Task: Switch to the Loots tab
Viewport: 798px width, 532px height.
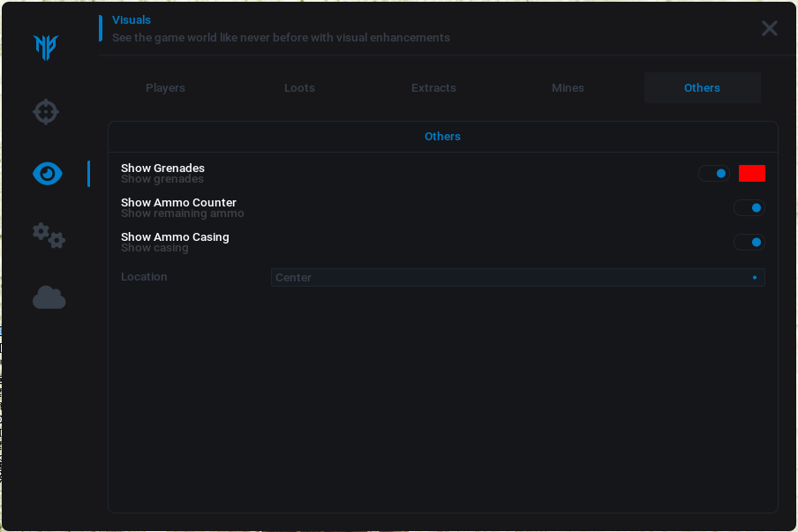Action: click(x=299, y=88)
